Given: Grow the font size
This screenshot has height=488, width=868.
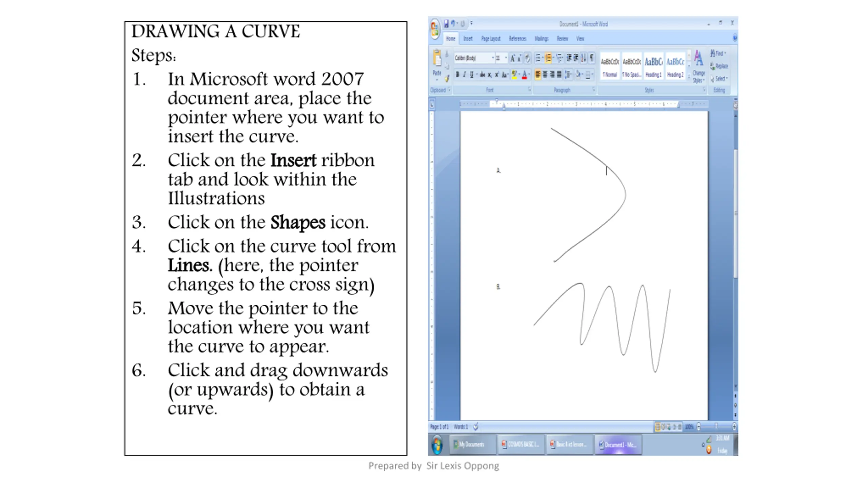Looking at the screenshot, I should pyautogui.click(x=512, y=58).
